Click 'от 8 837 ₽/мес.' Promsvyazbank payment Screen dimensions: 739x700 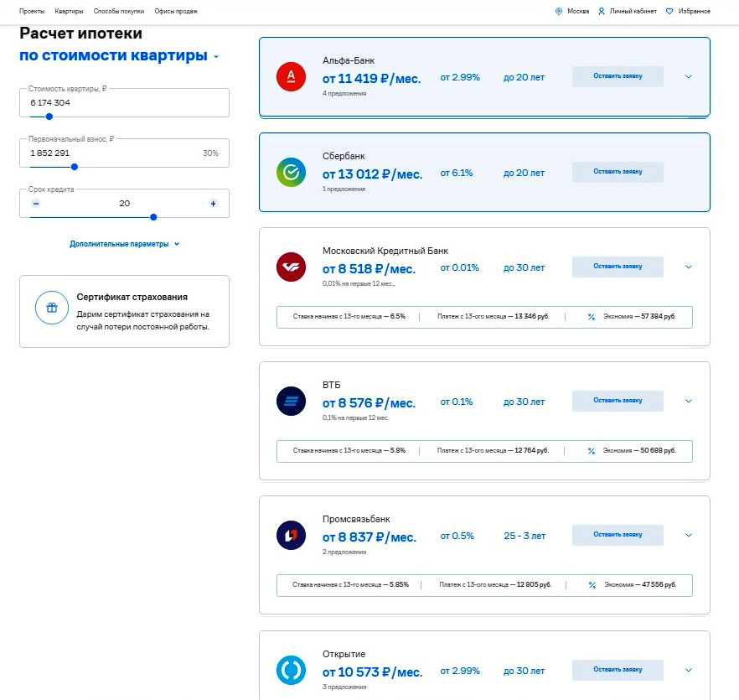point(369,537)
